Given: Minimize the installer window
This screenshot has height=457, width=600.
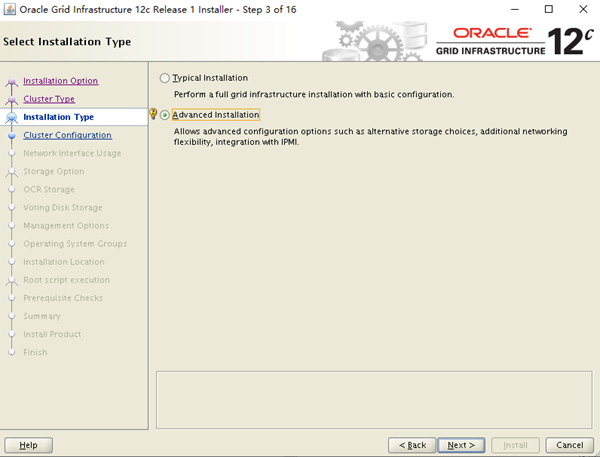Looking at the screenshot, I should point(515,9).
